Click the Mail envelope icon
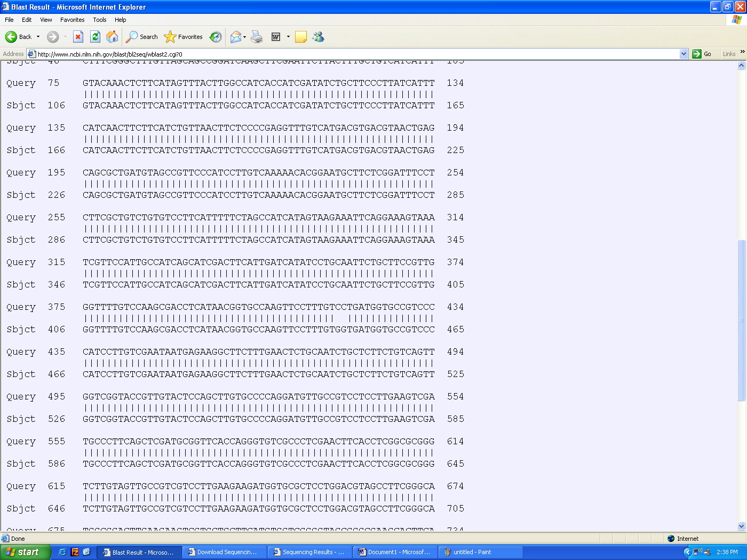 [235, 37]
